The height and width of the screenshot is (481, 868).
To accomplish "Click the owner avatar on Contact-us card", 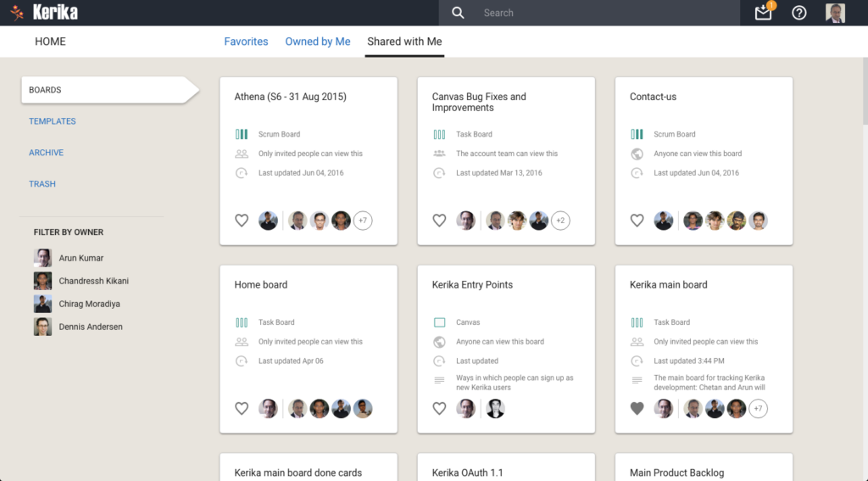I will pos(663,221).
